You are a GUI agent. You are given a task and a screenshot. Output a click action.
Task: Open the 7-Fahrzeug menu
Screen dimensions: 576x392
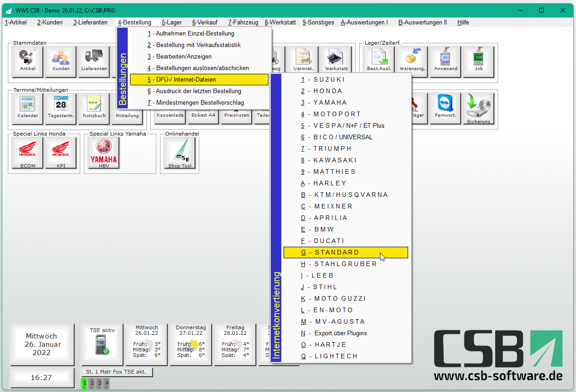(243, 22)
